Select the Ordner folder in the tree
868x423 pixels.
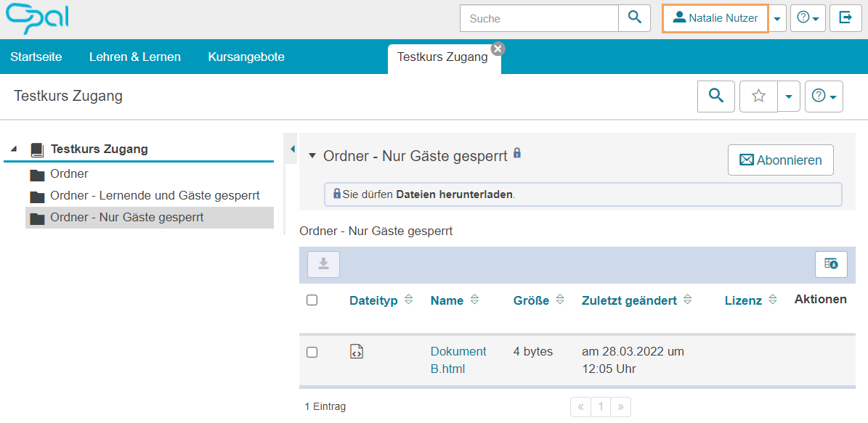click(x=69, y=174)
